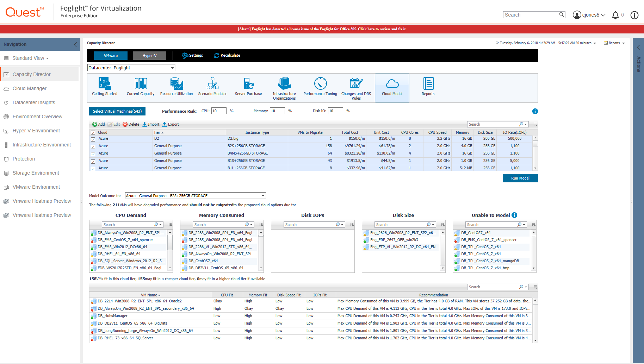Image resolution: width=644 pixels, height=364 pixels.
Task: Open Cloud Manager in navigation
Action: coord(30,88)
